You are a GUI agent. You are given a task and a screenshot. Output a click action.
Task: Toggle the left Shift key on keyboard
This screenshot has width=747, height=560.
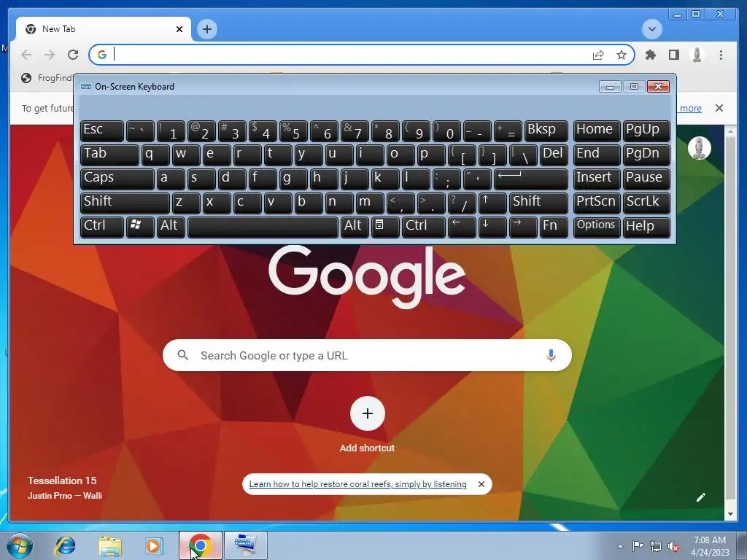point(125,203)
